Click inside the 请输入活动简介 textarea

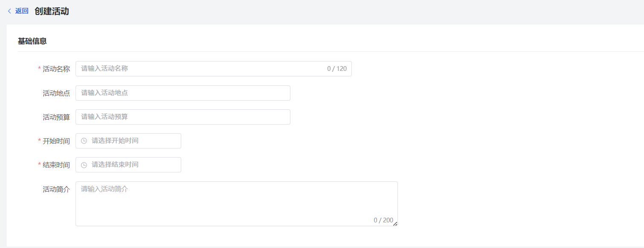(x=237, y=204)
